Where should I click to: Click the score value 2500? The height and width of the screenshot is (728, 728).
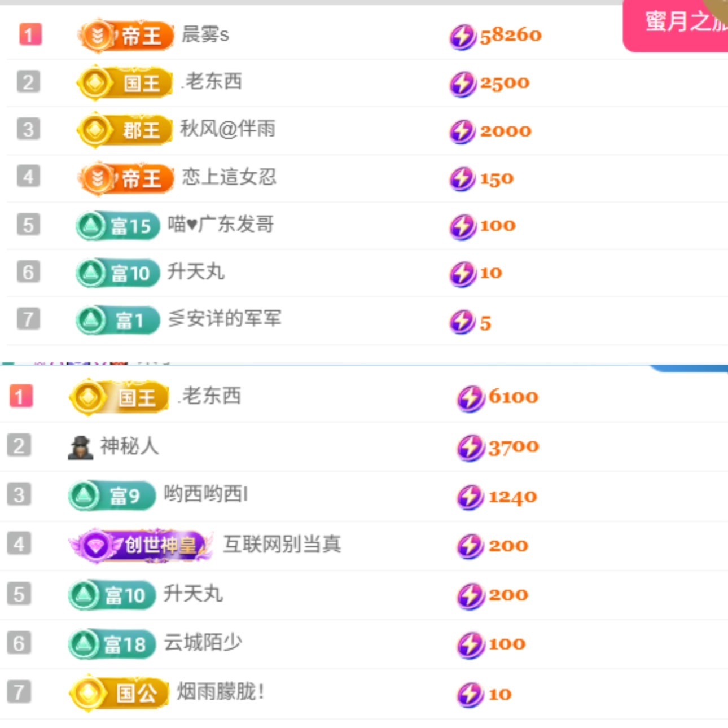[505, 83]
